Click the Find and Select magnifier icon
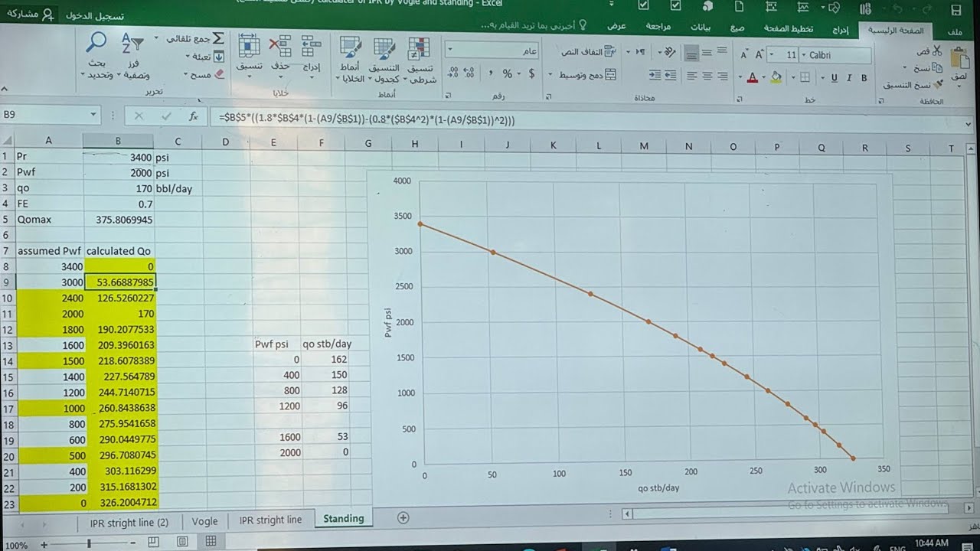 [96, 43]
